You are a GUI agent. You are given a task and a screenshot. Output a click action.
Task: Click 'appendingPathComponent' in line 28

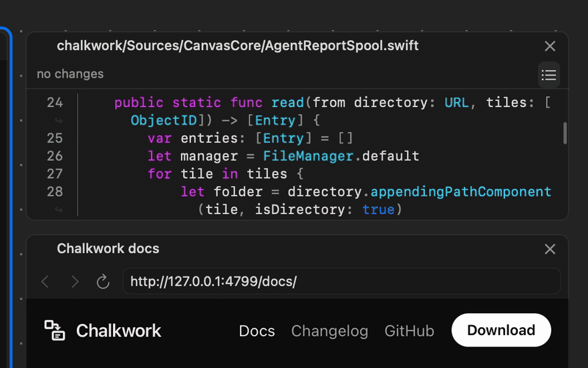click(461, 191)
